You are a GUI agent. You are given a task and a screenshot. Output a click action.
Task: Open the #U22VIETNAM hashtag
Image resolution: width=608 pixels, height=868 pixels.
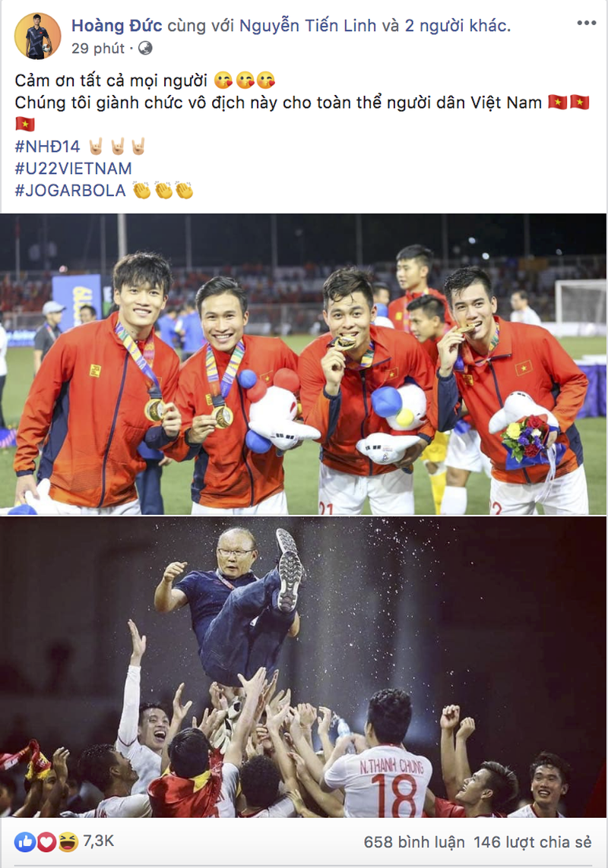[73, 169]
